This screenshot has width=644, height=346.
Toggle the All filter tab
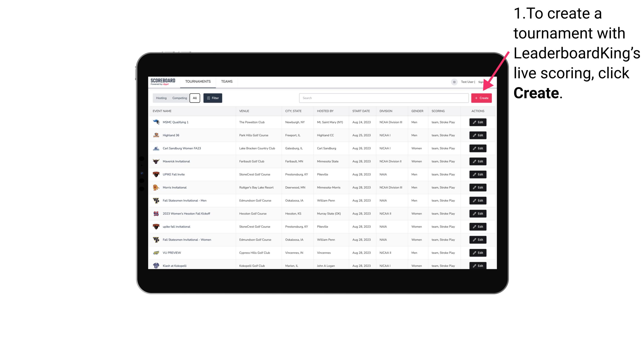(x=195, y=98)
